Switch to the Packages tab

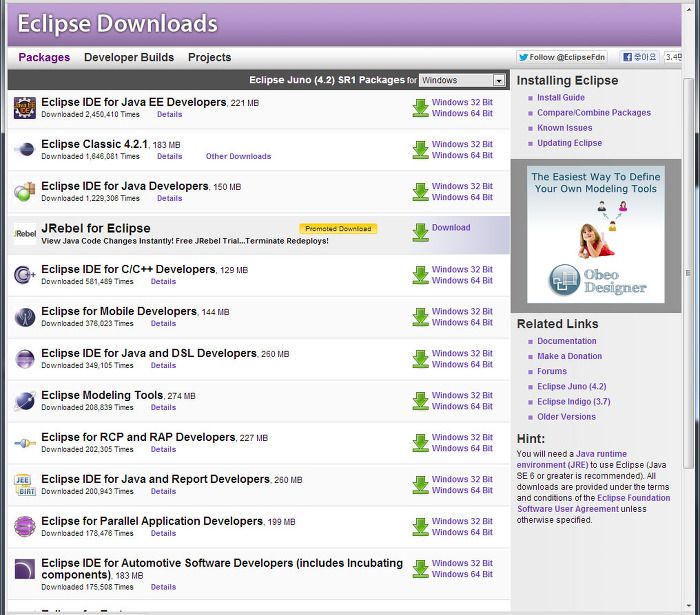44,58
